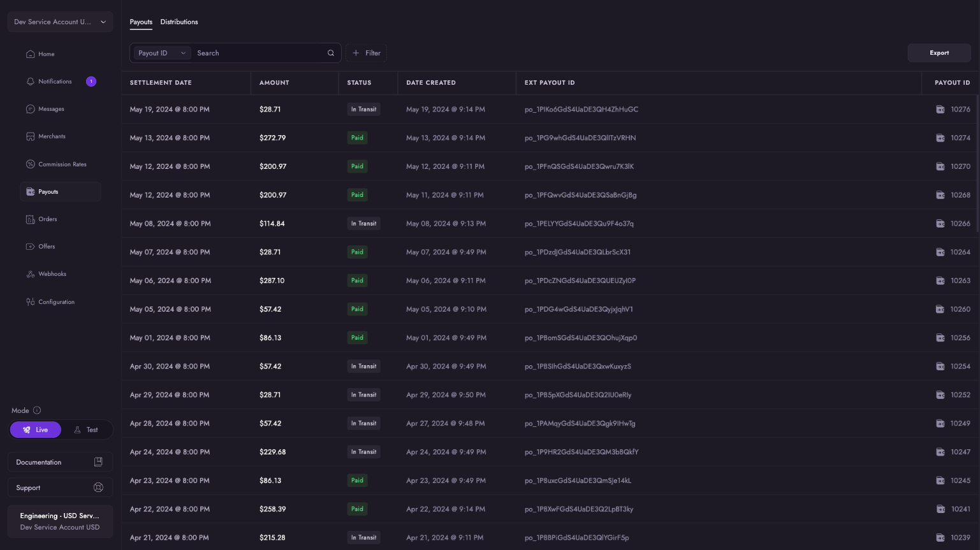The width and height of the screenshot is (980, 550).
Task: Click the Notifications bell icon
Action: (x=30, y=82)
